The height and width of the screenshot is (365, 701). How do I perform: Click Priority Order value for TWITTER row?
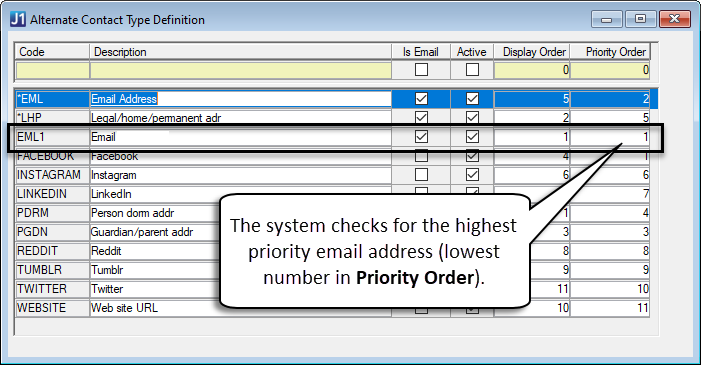click(x=610, y=289)
